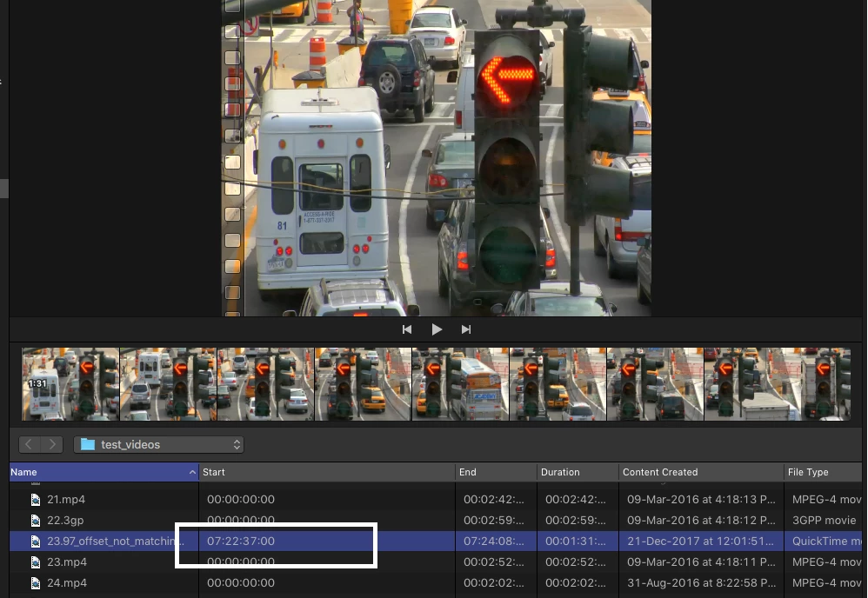Click 3GPP movie file type cell

click(x=825, y=520)
